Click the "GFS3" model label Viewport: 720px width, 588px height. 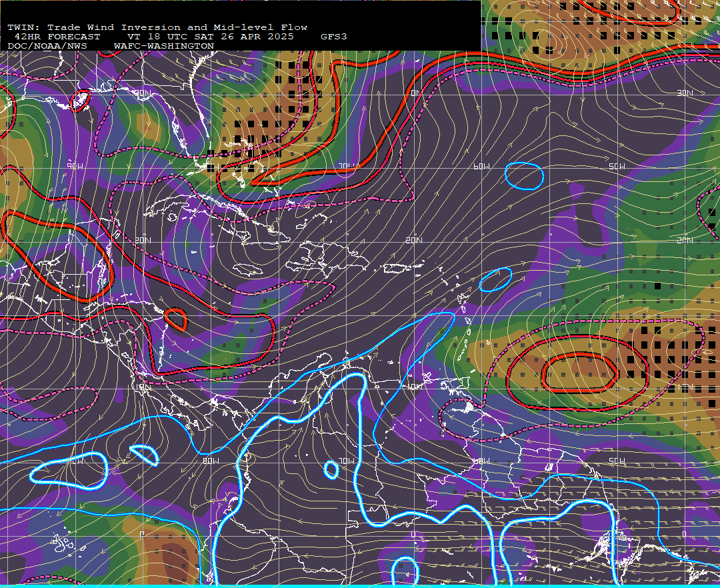click(333, 37)
